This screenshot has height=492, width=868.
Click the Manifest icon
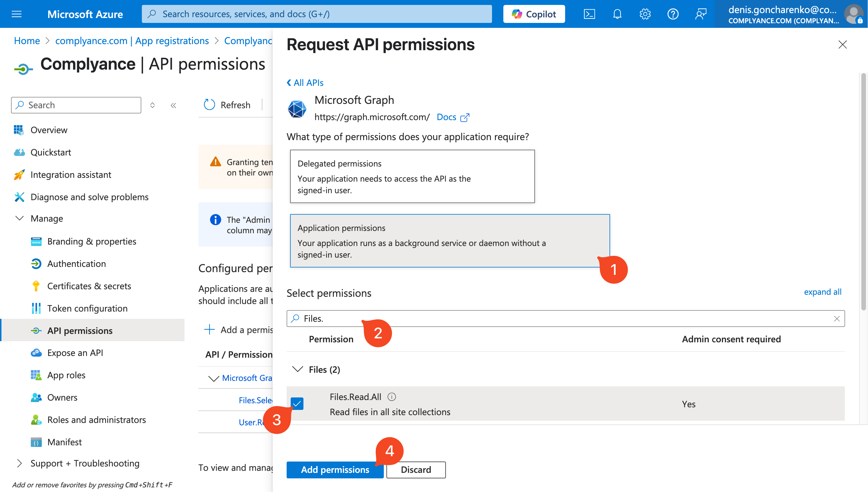[36, 442]
